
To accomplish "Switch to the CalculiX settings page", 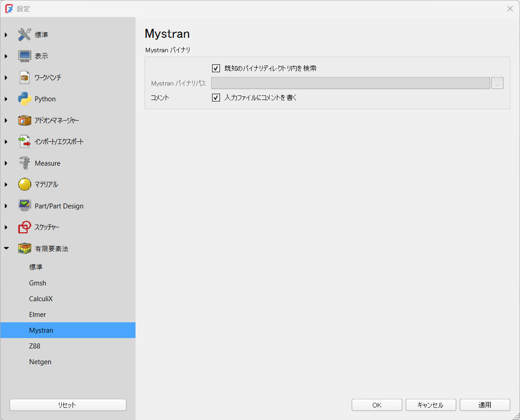I will (41, 299).
